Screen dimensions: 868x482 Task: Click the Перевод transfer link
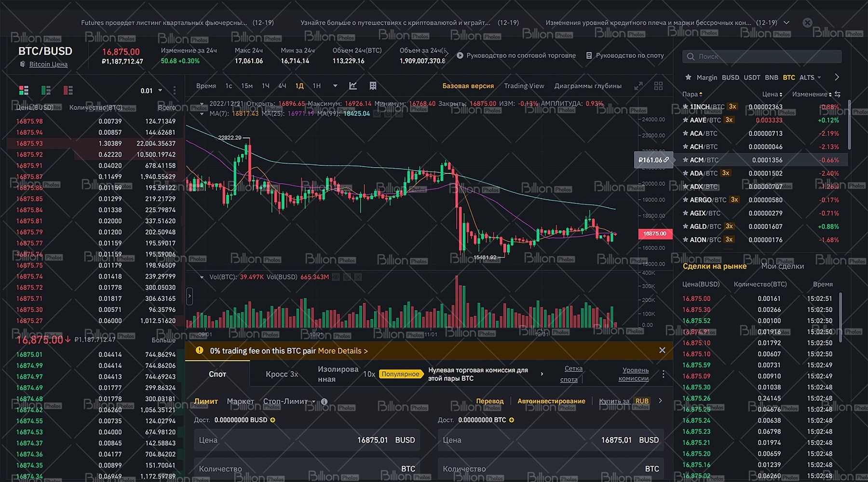pos(489,401)
